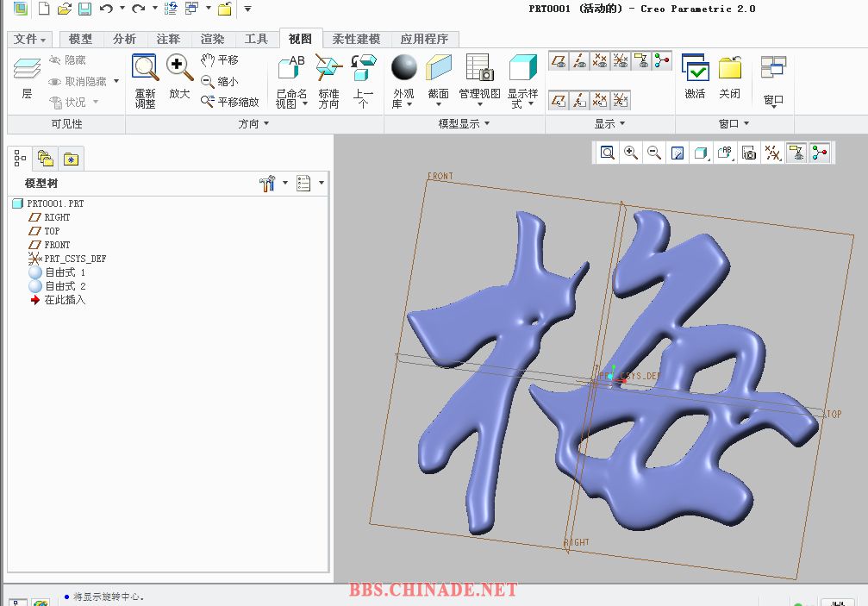Select PRT_CSYS_DEF in model tree
This screenshot has width=868, height=606.
(67, 259)
